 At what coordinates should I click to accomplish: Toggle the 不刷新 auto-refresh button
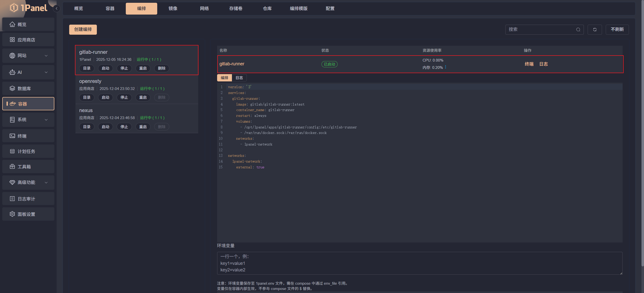point(617,29)
